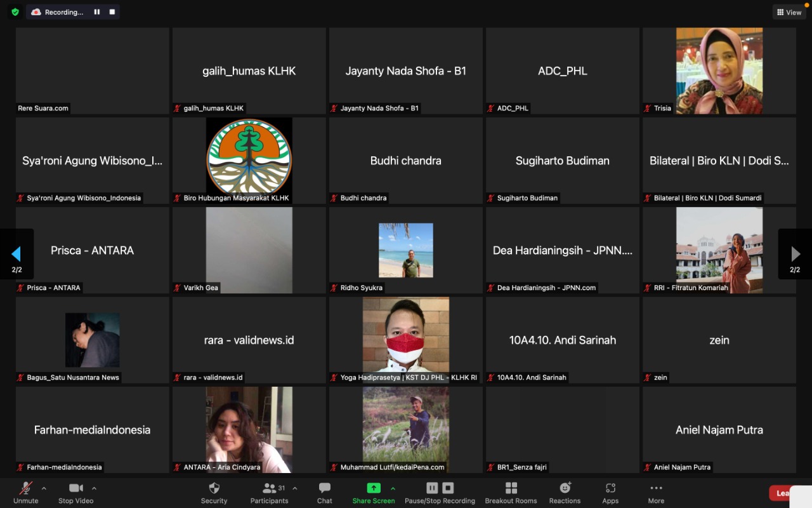
Task: Open the Participants list
Action: pyautogui.click(x=270, y=493)
